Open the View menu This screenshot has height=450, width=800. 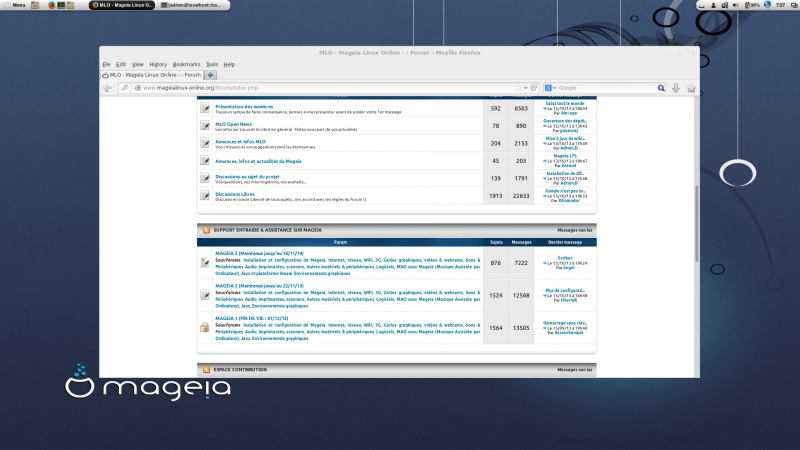pos(138,64)
